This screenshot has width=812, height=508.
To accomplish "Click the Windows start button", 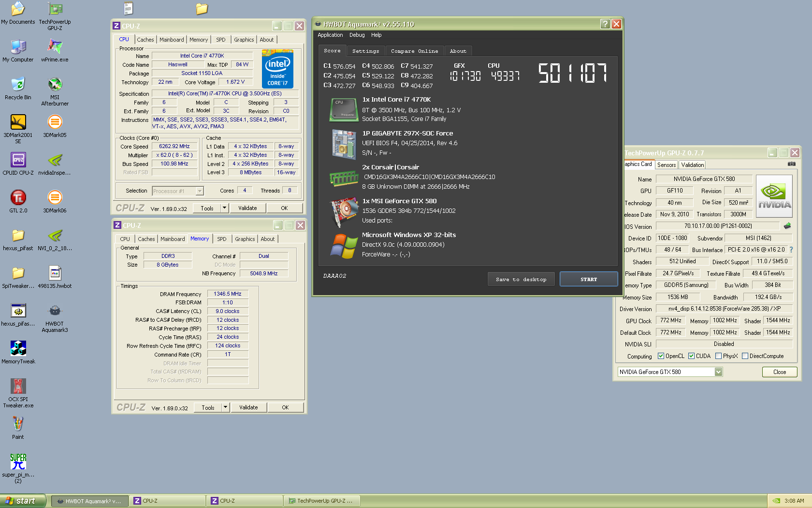I will point(23,501).
